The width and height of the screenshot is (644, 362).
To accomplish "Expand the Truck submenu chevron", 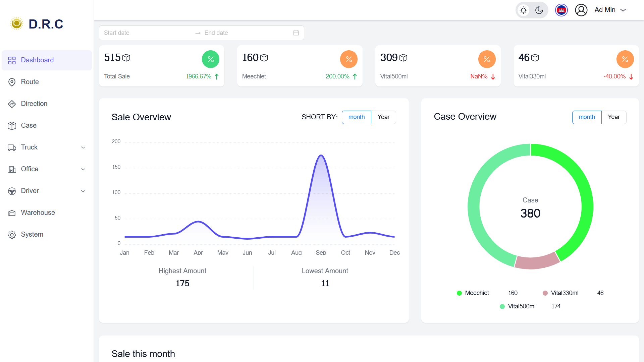I will (83, 147).
